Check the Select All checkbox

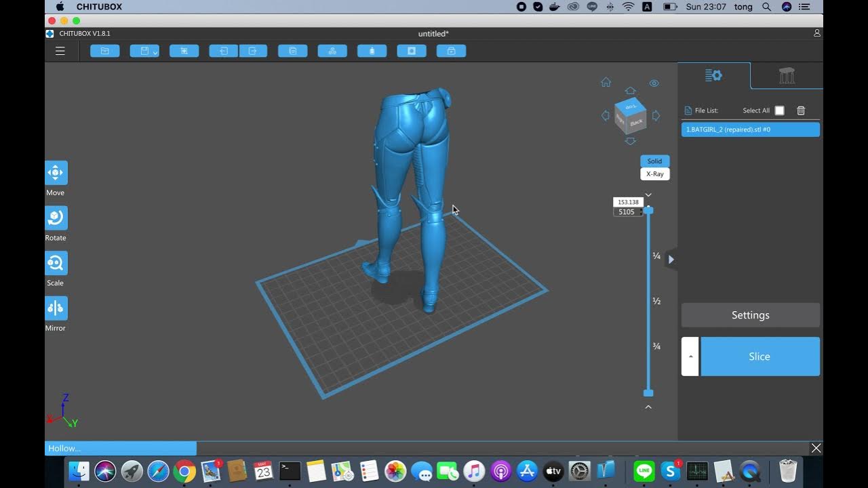click(779, 110)
